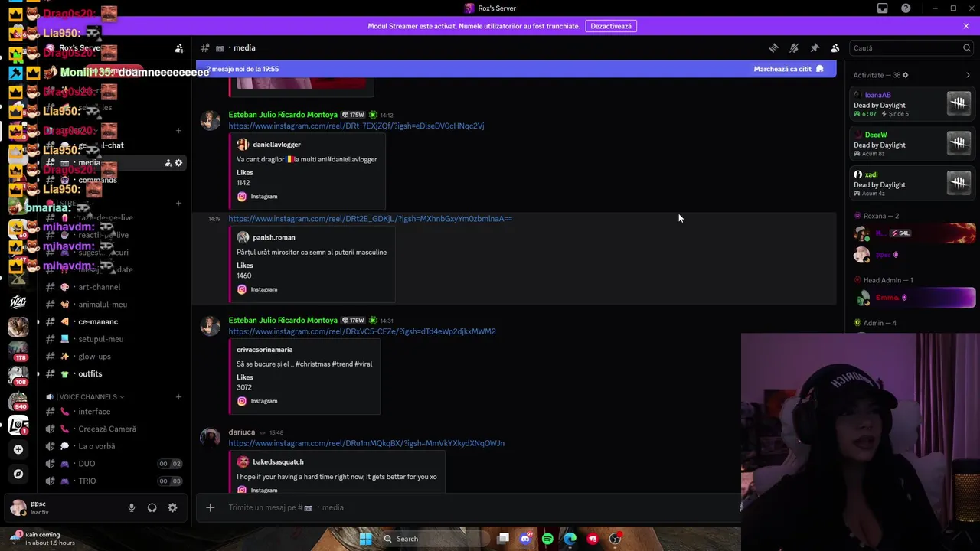
Task: Open the glow-ups channel
Action: (113, 357)
